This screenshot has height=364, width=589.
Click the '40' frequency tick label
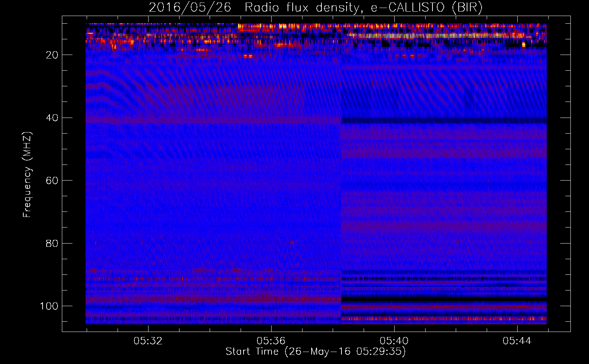pyautogui.click(x=52, y=118)
